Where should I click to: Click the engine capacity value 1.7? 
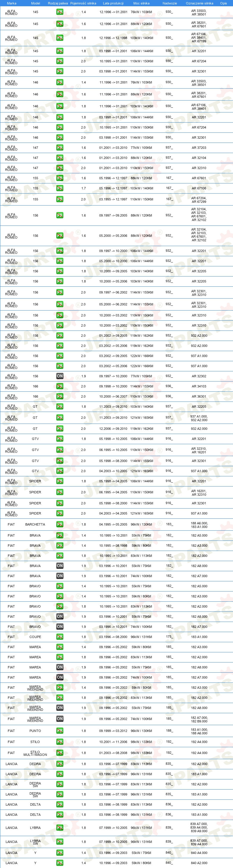click(83, 188)
